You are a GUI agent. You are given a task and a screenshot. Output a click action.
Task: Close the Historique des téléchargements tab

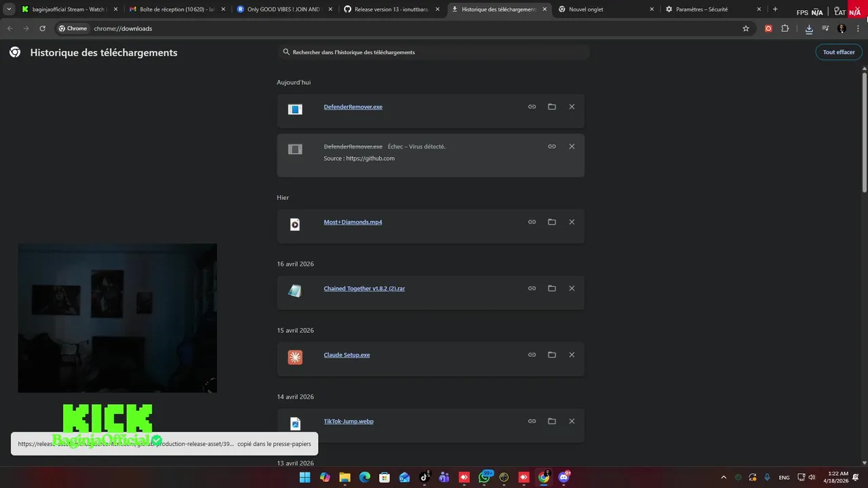[545, 9]
